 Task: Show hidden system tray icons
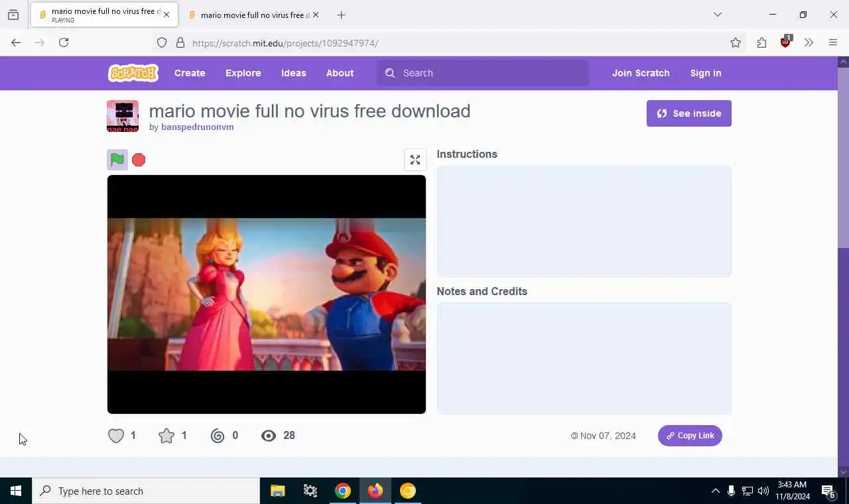coord(715,491)
